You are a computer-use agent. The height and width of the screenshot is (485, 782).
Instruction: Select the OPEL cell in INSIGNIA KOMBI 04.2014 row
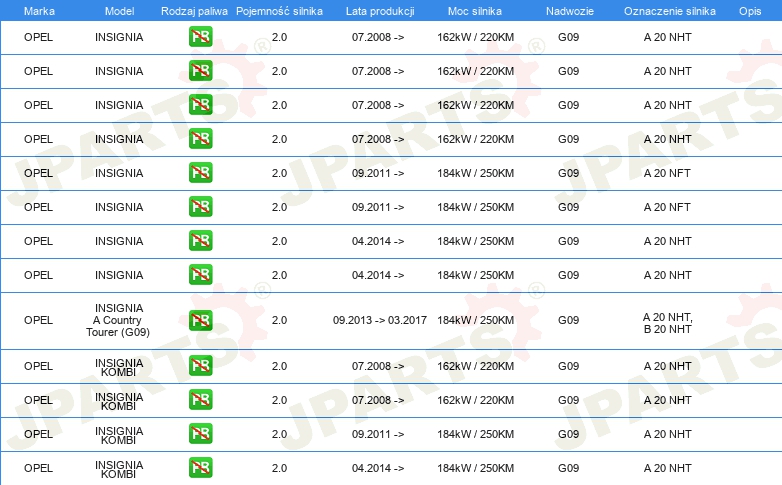coord(38,468)
